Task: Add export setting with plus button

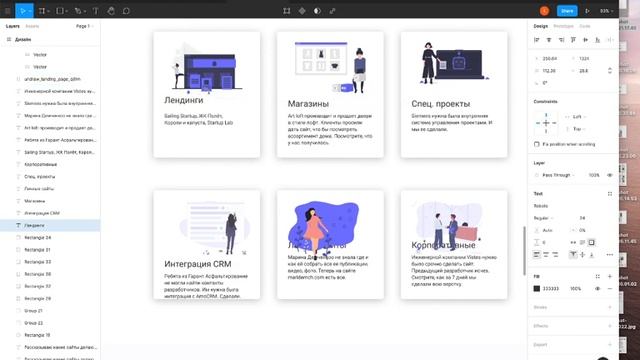Action: (x=610, y=345)
